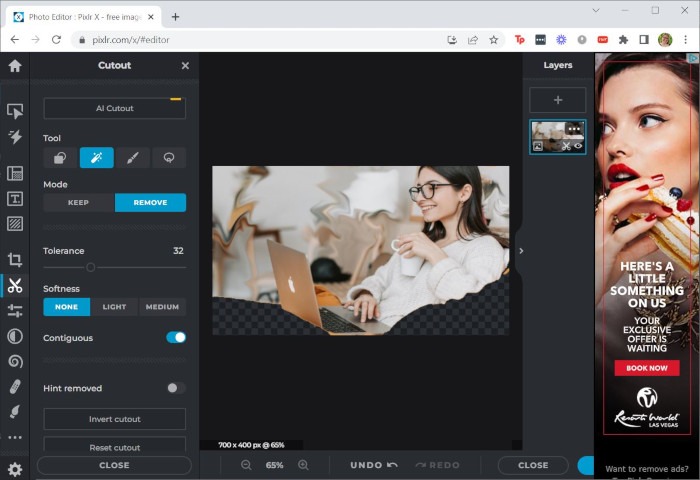700x480 pixels.
Task: Click the Reset cutout button
Action: [x=115, y=446]
